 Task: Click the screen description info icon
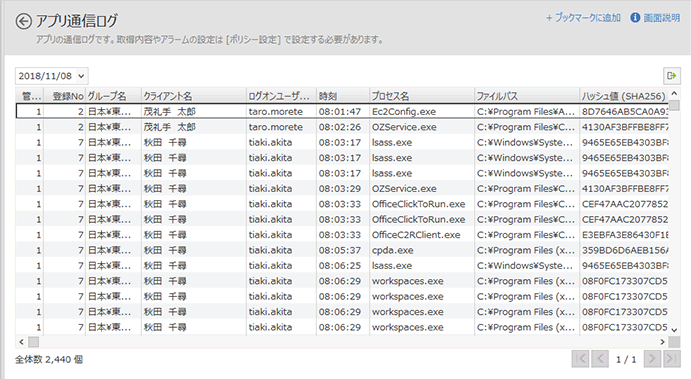click(x=635, y=18)
